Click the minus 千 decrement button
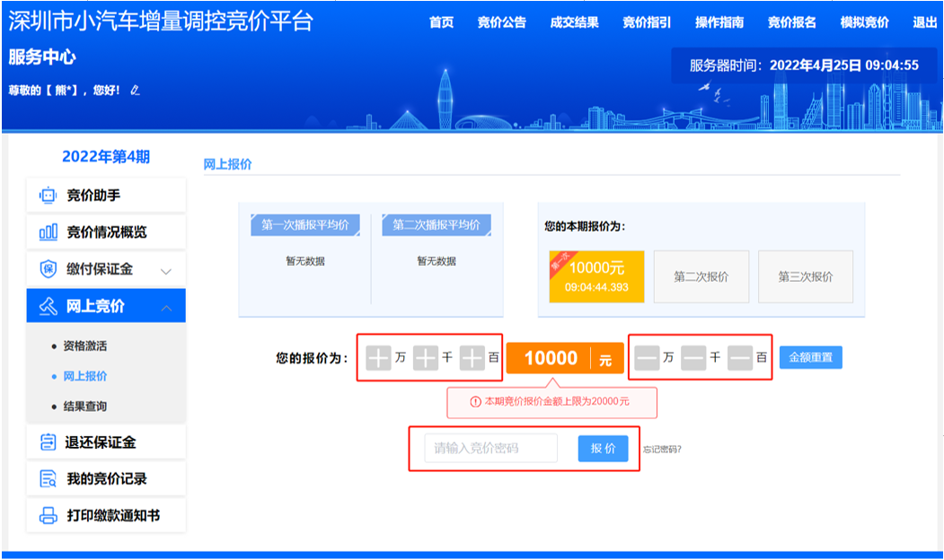Screen dimensions: 944x560 (x=693, y=358)
